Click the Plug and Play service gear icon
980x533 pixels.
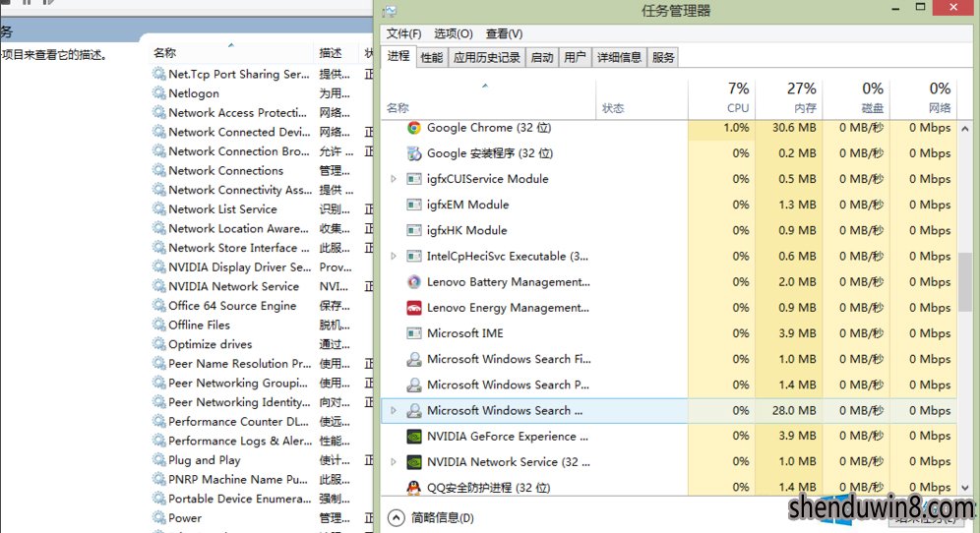pos(159,460)
